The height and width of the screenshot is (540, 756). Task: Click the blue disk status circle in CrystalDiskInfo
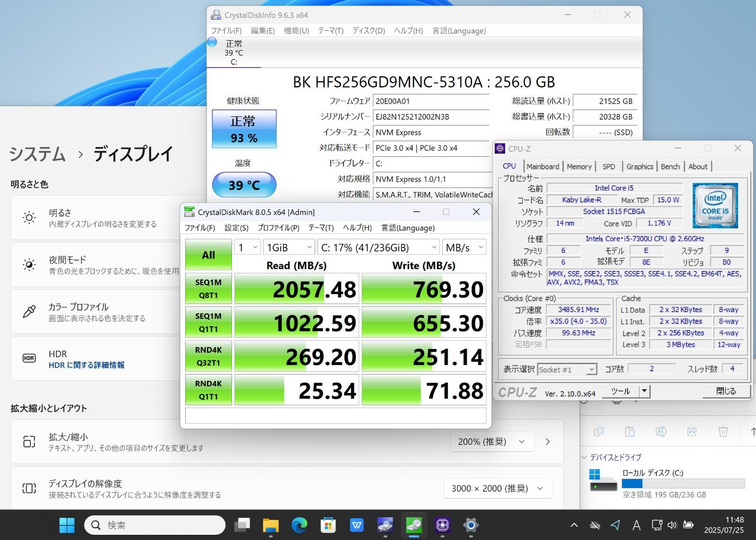click(x=212, y=43)
